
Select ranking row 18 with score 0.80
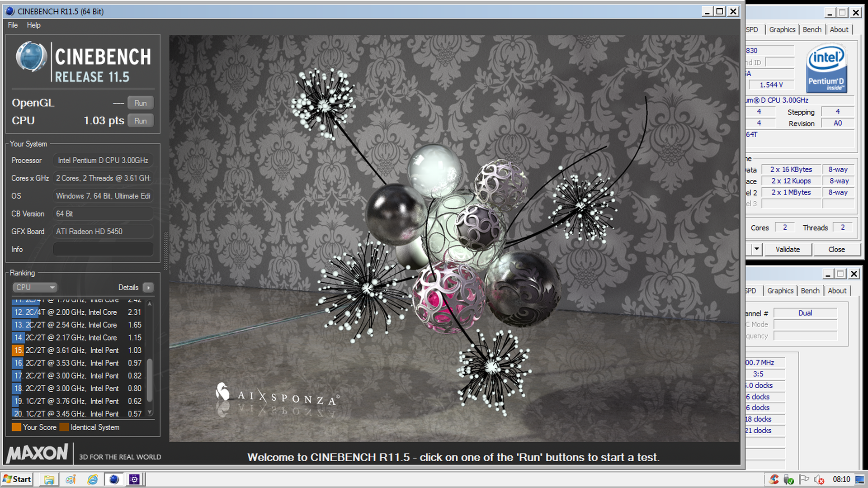(x=77, y=388)
